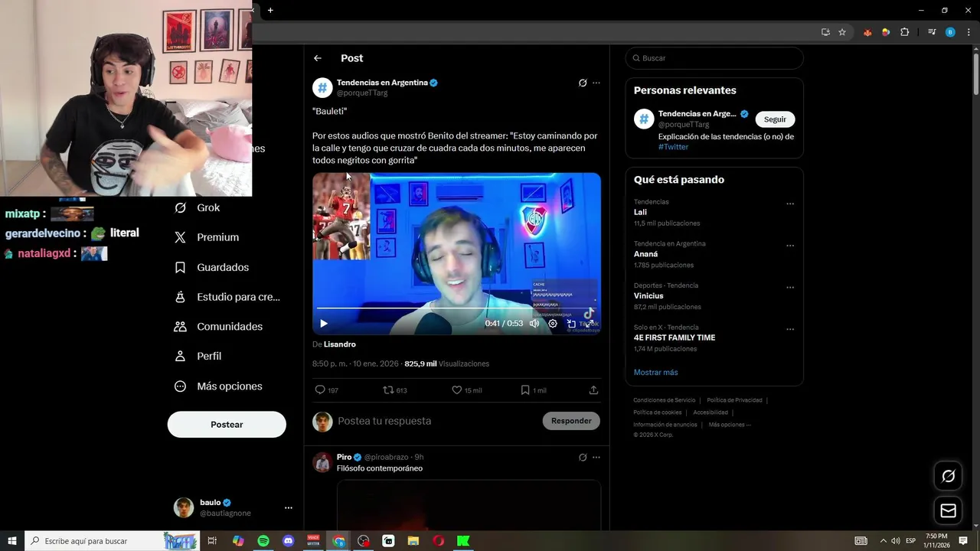Open Guardados bookmarks page
Image resolution: width=980 pixels, height=551 pixels.
coord(211,267)
